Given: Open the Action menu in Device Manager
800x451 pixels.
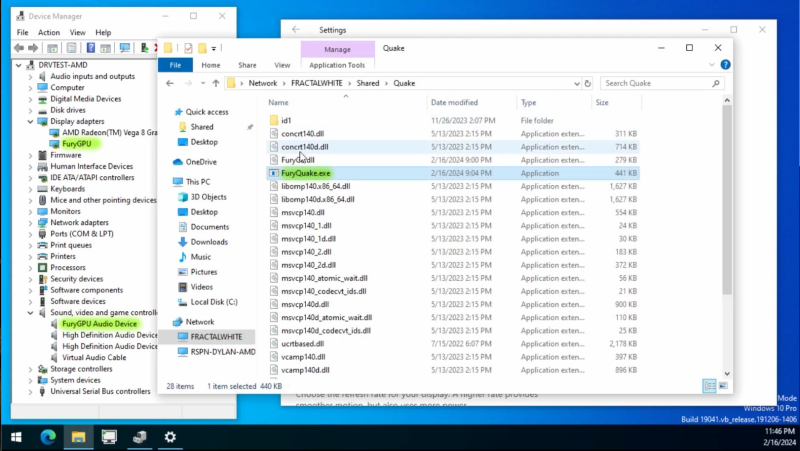Looking at the screenshot, I should 49,32.
